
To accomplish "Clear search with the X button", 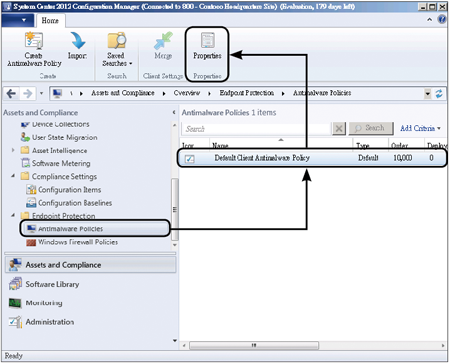I will (x=339, y=128).
